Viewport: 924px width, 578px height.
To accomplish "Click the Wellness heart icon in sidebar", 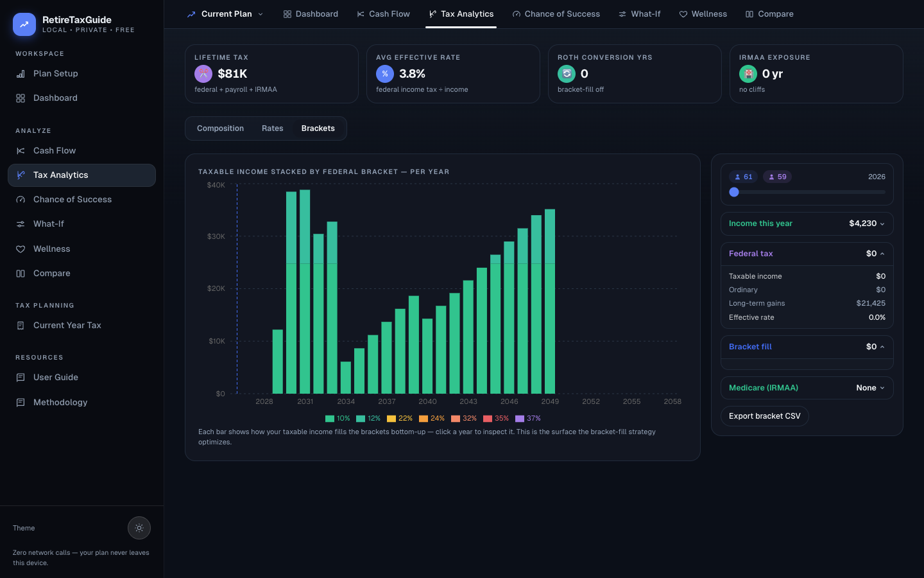I will click(21, 249).
